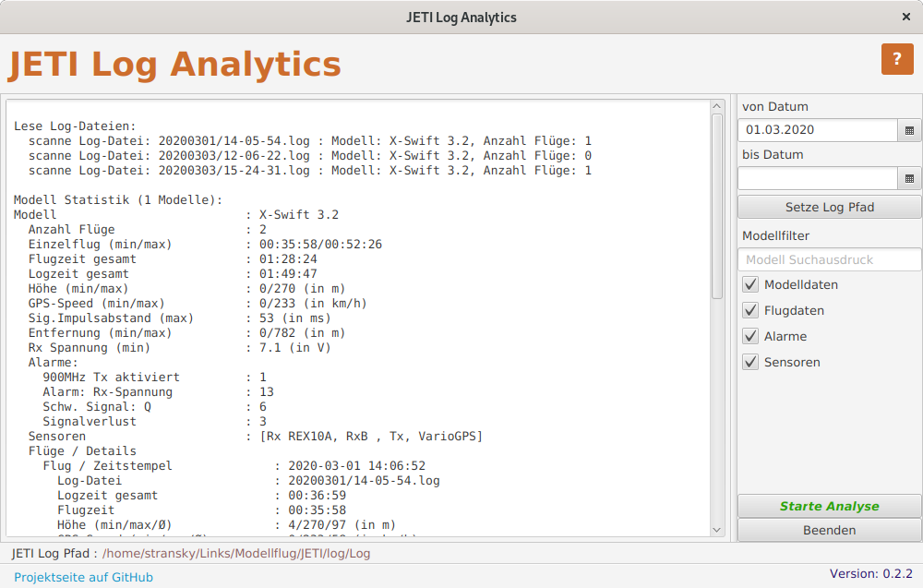Click the Sensoren list [Rx REX10A, RxB , Tx, VarioGPS]
This screenshot has height=588, width=923.
(371, 436)
